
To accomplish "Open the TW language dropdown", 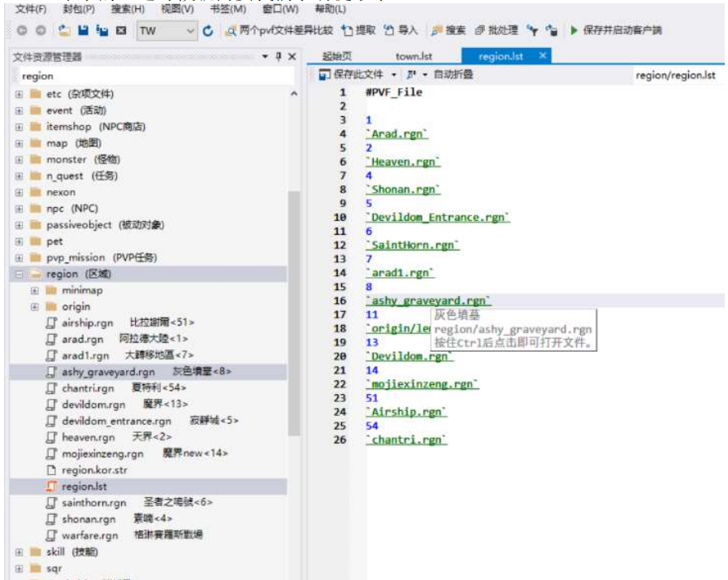I will click(x=190, y=31).
